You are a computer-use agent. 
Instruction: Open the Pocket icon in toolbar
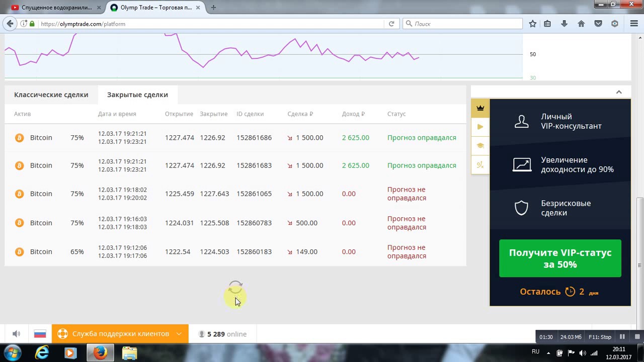tap(598, 24)
